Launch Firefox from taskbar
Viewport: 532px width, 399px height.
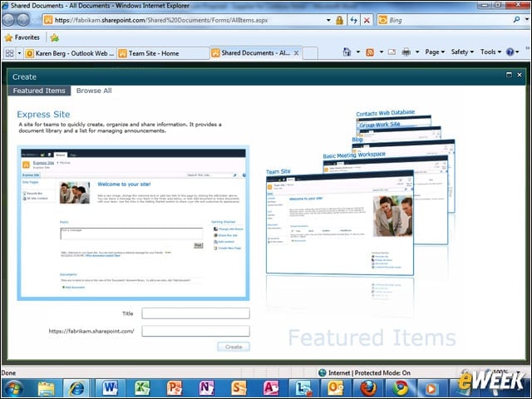(x=368, y=388)
